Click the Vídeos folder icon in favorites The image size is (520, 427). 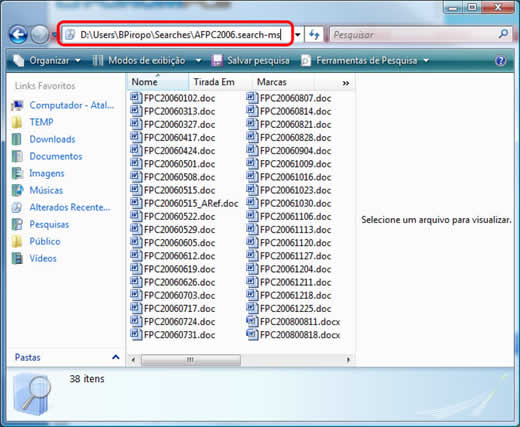17,258
